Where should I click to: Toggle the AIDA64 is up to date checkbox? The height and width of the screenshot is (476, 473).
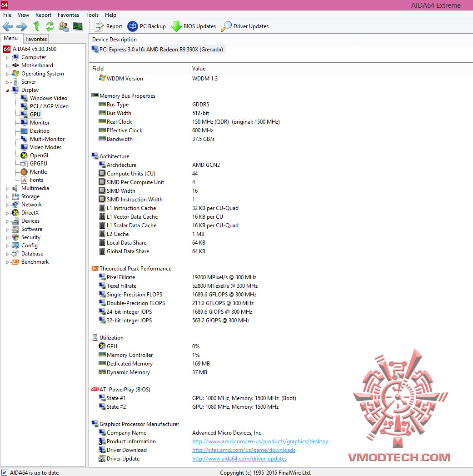(4, 472)
